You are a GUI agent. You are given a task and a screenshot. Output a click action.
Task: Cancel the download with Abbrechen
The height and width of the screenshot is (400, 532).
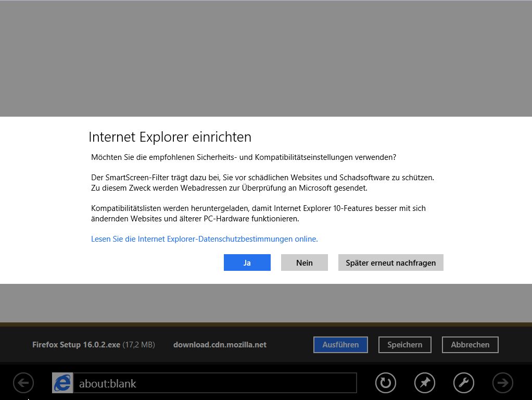(x=470, y=345)
